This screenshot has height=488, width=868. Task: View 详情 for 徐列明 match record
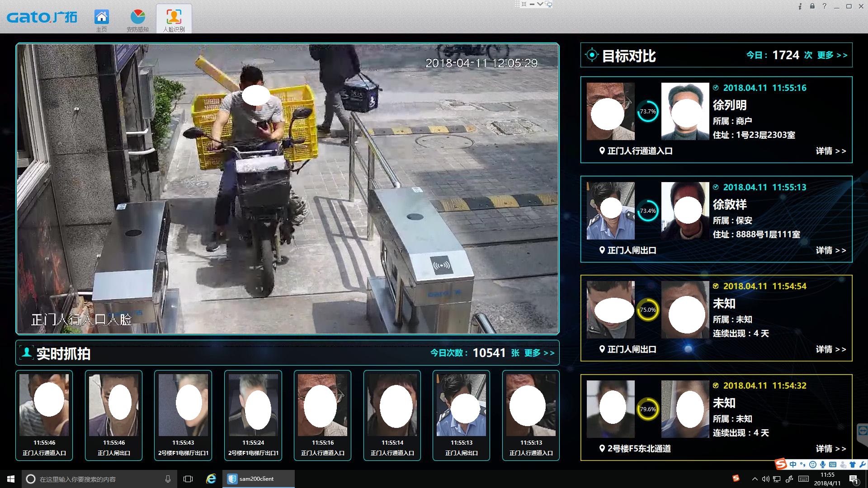[x=830, y=151]
